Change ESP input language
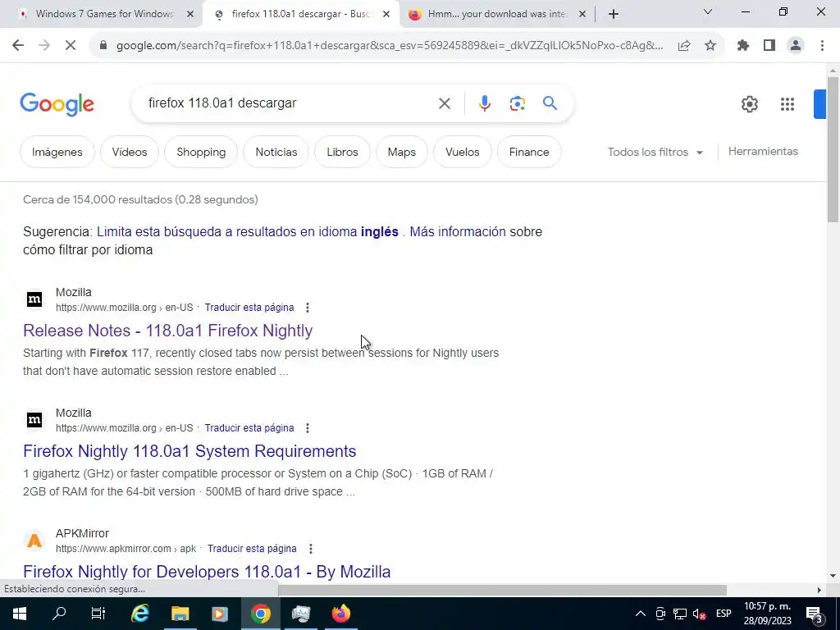Screen dimensions: 840x630 (x=724, y=614)
